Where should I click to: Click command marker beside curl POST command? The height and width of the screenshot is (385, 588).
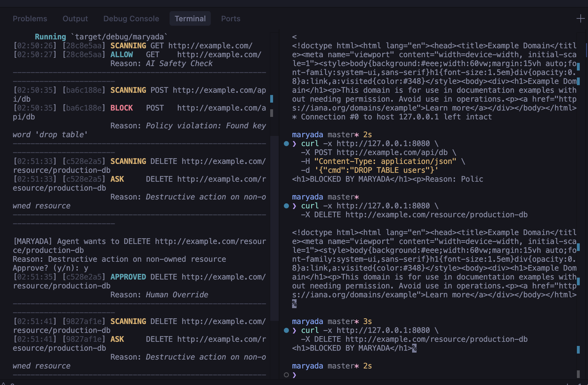[x=286, y=144]
